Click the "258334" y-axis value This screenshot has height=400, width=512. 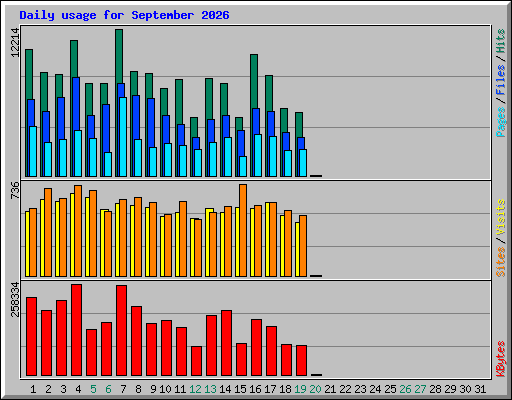[15, 299]
